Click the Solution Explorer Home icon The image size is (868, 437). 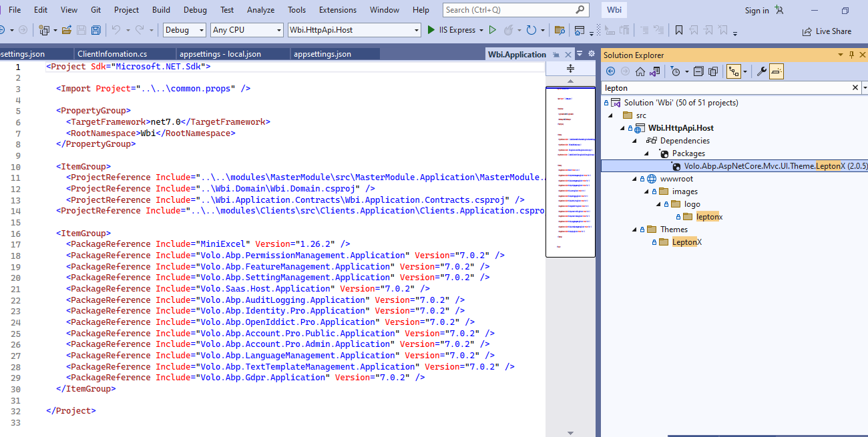pos(640,71)
